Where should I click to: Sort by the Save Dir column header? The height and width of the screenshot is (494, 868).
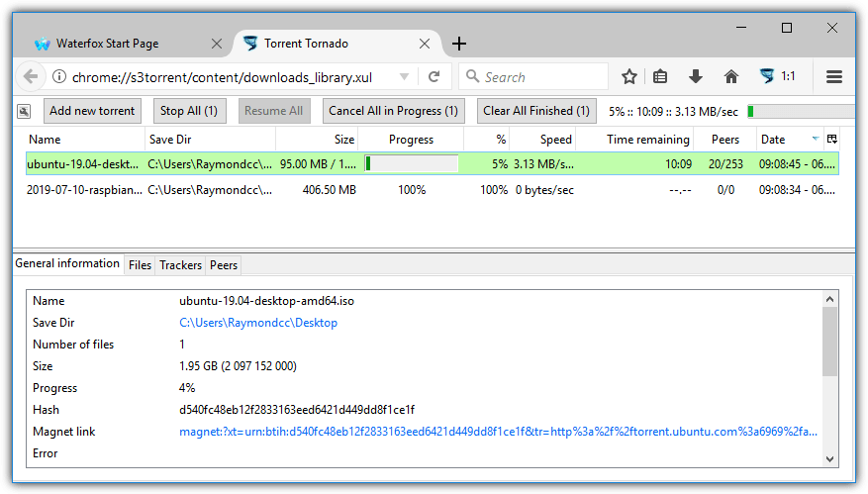211,140
